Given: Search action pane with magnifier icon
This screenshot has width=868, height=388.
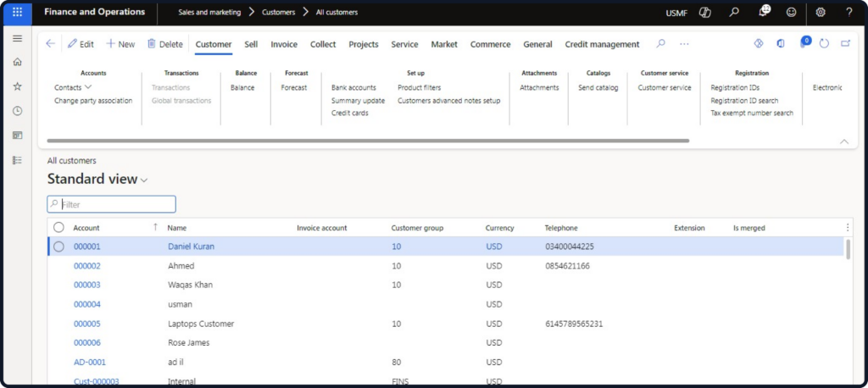Looking at the screenshot, I should [660, 44].
